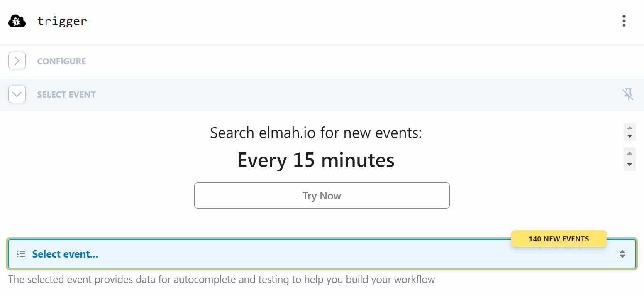Click the list icon beside Select event...
This screenshot has height=295, width=644.
click(21, 254)
